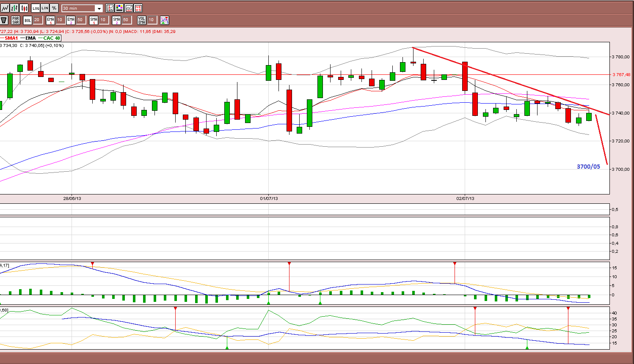Image resolution: width=634 pixels, height=364 pixels.
Task: Click the 28/06/13 date label
Action: [72, 198]
